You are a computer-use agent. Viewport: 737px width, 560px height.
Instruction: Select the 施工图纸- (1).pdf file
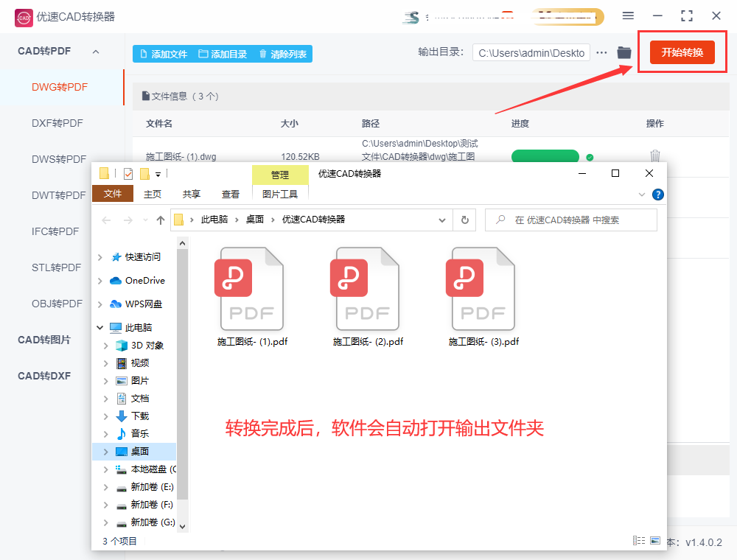tap(252, 297)
